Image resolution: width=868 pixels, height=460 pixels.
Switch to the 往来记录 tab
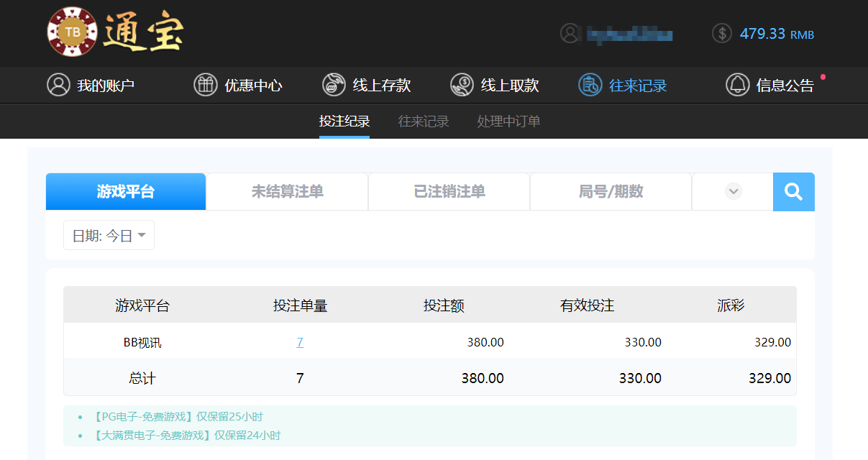pyautogui.click(x=423, y=121)
